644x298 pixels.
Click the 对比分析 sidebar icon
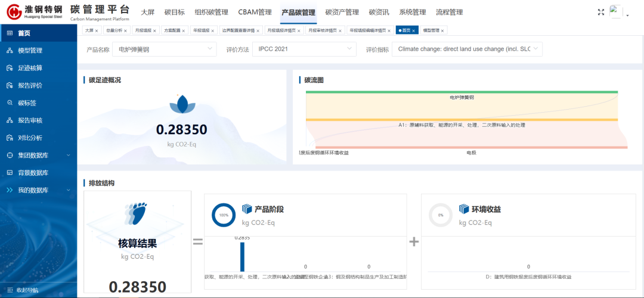(x=10, y=138)
